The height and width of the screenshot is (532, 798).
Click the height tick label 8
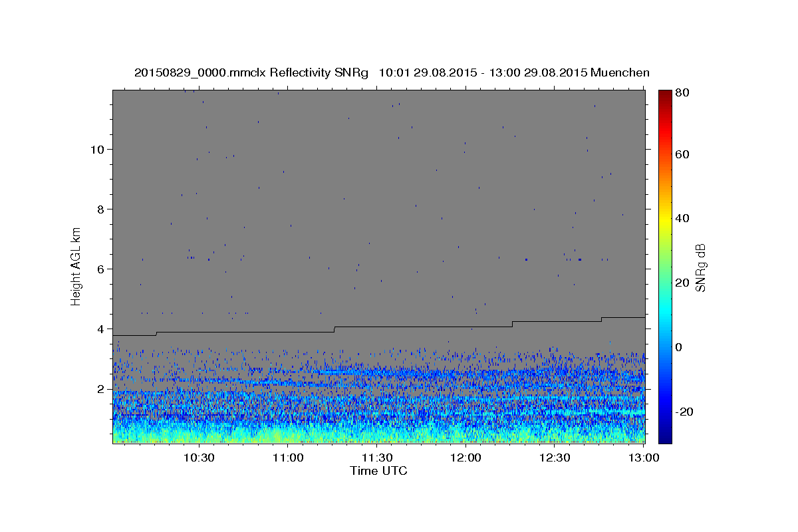click(x=100, y=209)
